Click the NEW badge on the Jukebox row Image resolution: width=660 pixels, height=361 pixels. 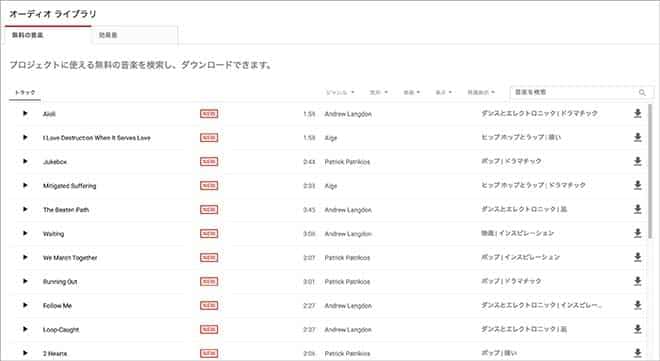click(x=209, y=162)
